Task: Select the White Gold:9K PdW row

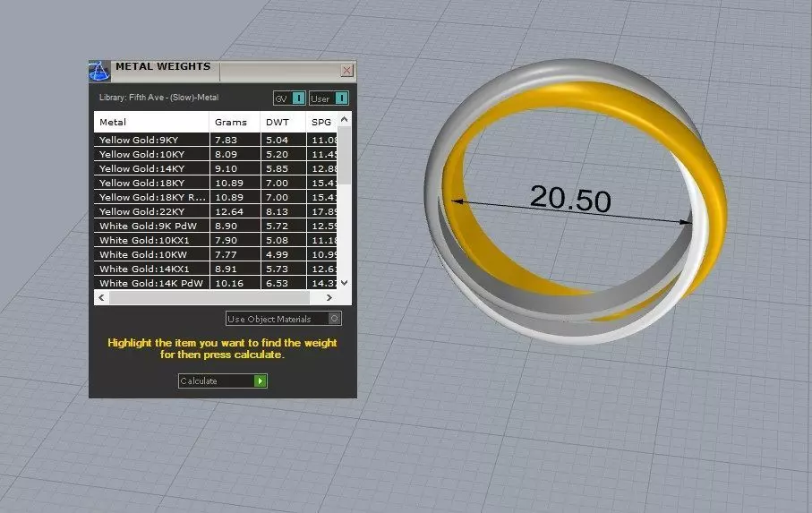Action: click(216, 226)
